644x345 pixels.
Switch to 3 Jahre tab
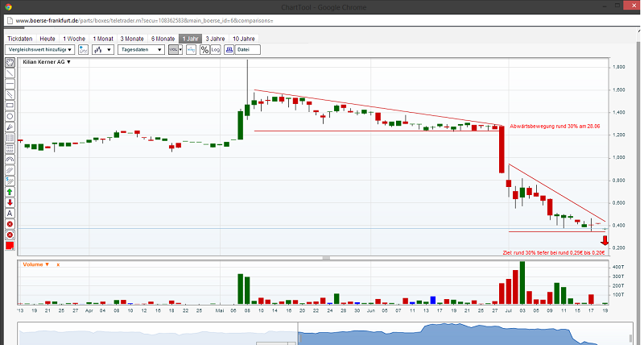(x=215, y=39)
